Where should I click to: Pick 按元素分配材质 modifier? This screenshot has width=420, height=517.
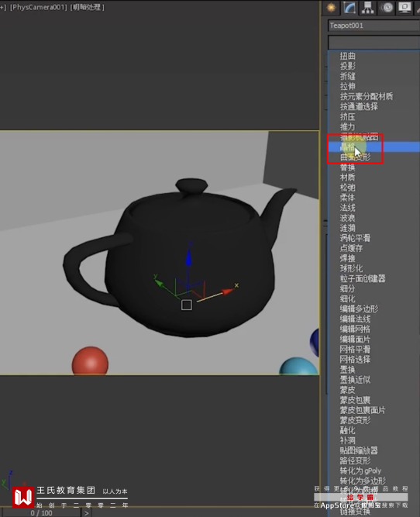pyautogui.click(x=367, y=96)
